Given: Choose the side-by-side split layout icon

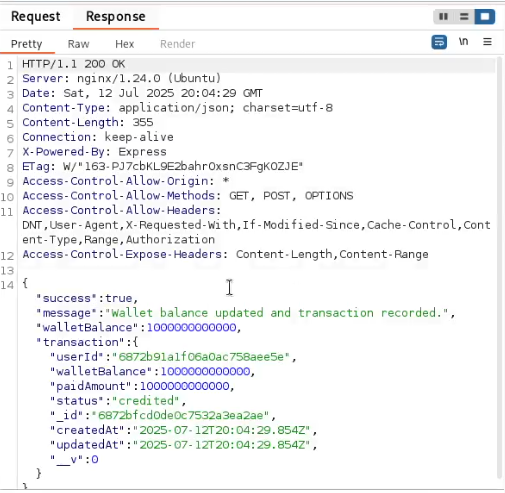Looking at the screenshot, I should pos(444,16).
